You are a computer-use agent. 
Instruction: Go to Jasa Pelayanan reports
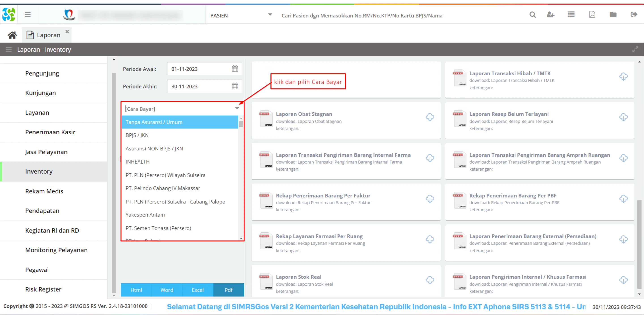click(x=54, y=152)
